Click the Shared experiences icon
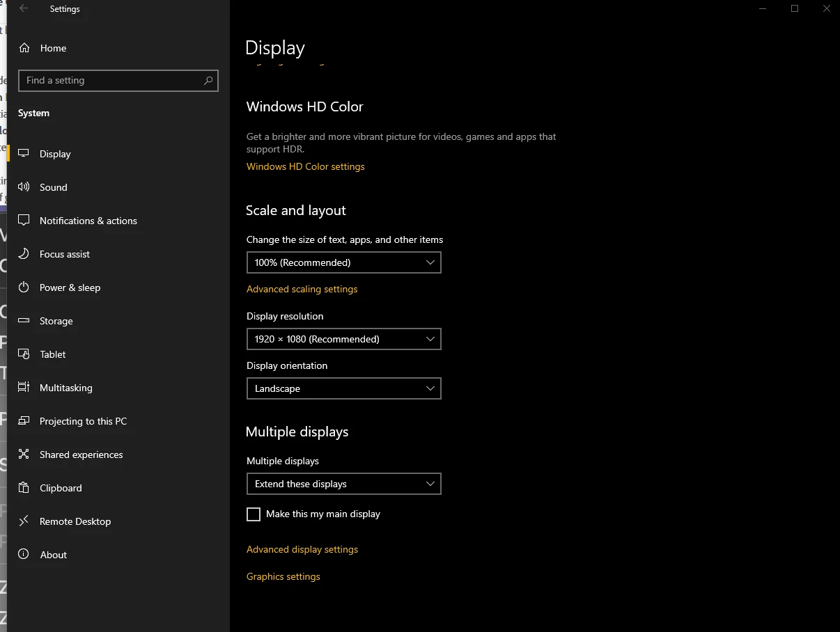 pyautogui.click(x=24, y=455)
